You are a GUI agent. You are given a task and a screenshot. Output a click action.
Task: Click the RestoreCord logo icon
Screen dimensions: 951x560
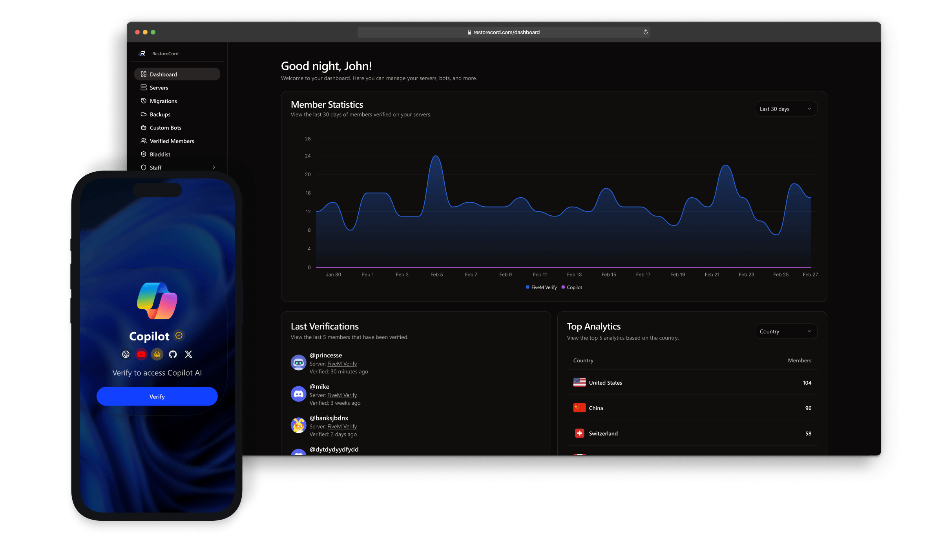[x=142, y=53]
